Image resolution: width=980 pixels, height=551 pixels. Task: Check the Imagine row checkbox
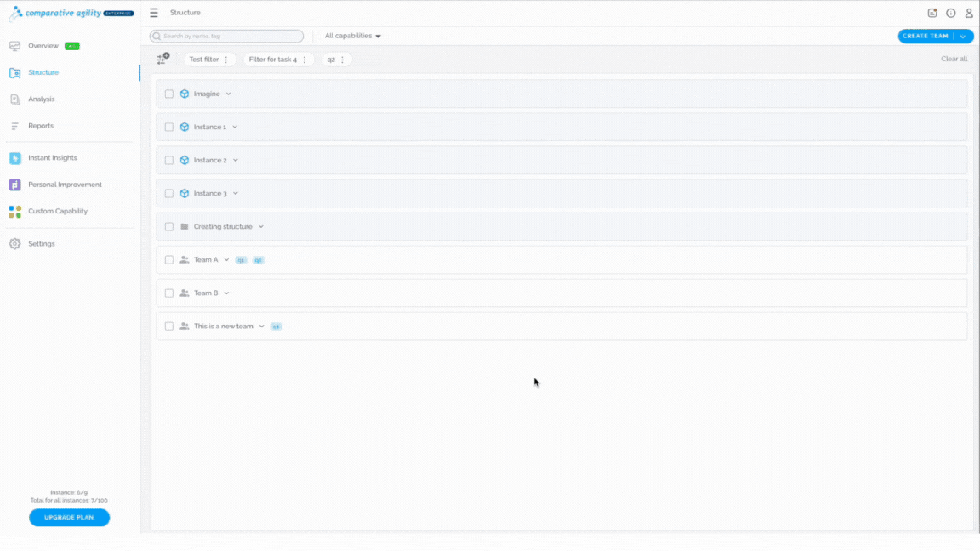click(x=168, y=94)
